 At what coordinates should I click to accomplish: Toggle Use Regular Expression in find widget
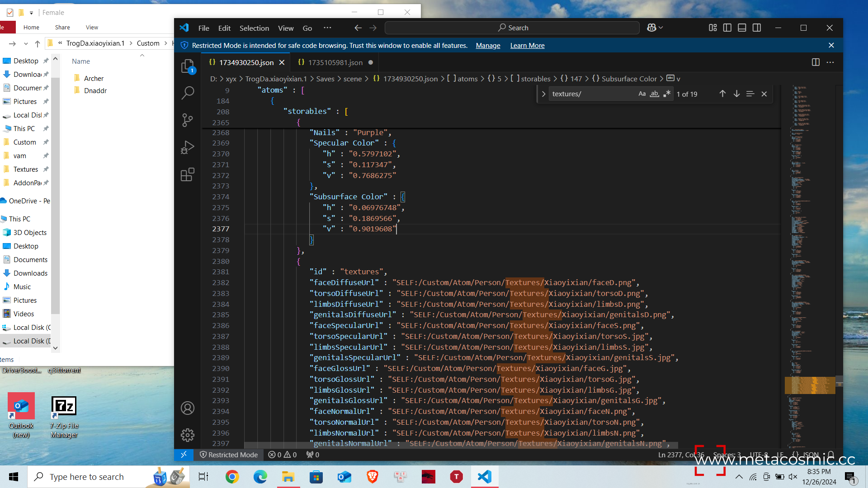coord(667,94)
